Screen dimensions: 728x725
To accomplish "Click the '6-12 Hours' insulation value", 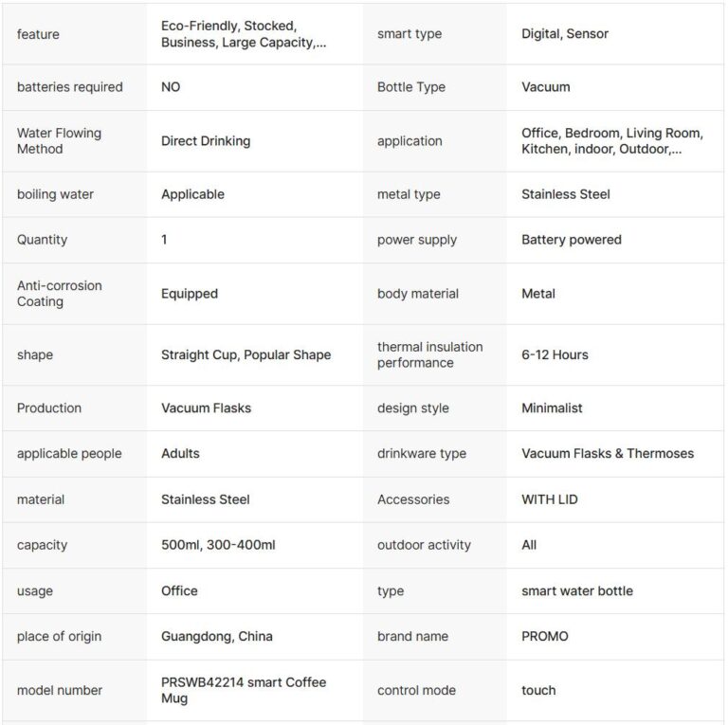I will (x=555, y=355).
